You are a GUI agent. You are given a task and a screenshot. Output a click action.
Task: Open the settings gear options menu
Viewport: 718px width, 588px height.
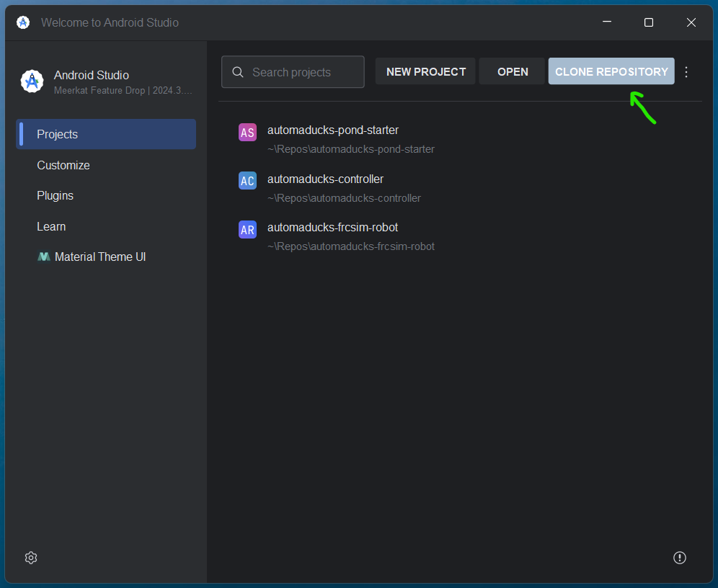pyautogui.click(x=31, y=557)
